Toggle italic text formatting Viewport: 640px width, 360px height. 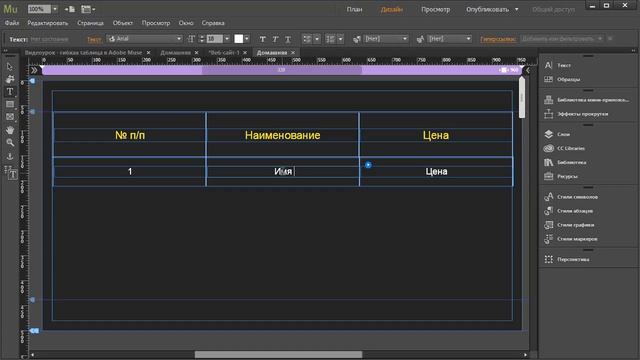(x=275, y=39)
